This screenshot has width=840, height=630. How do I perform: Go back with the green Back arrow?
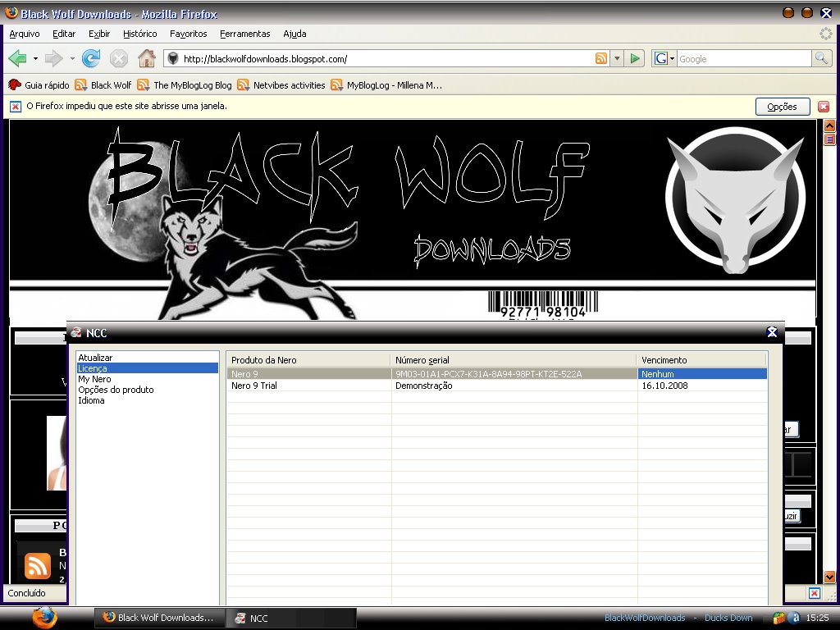[18, 58]
